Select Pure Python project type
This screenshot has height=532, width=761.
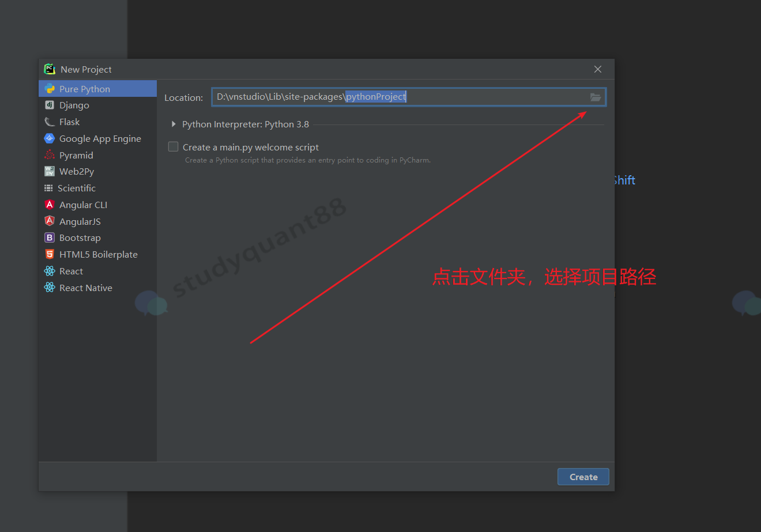[x=85, y=89]
